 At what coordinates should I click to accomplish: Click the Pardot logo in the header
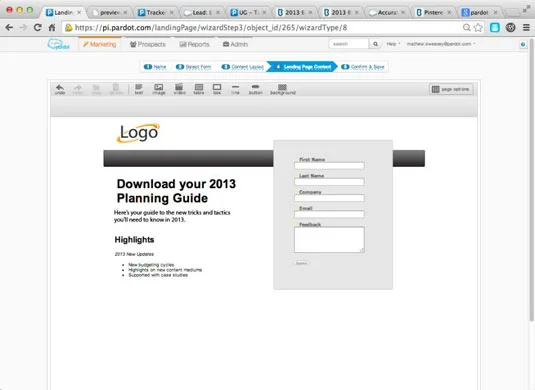pyautogui.click(x=59, y=44)
